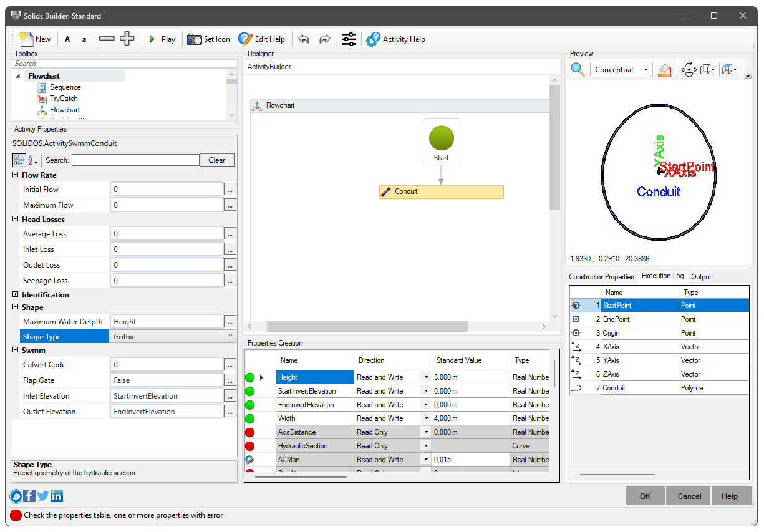Screen dimensions: 764x532
Task: Click the plus expand toolbar icon
Action: pyautogui.click(x=127, y=39)
